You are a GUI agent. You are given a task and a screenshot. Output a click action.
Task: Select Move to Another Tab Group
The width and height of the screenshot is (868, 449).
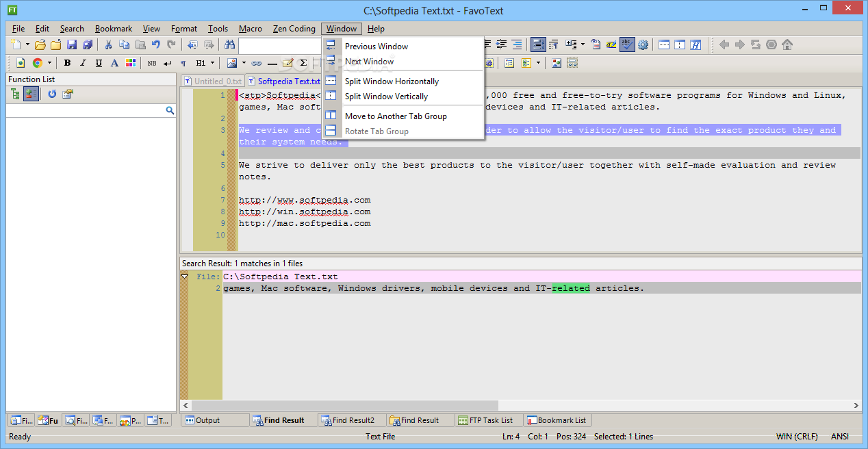tap(404, 116)
